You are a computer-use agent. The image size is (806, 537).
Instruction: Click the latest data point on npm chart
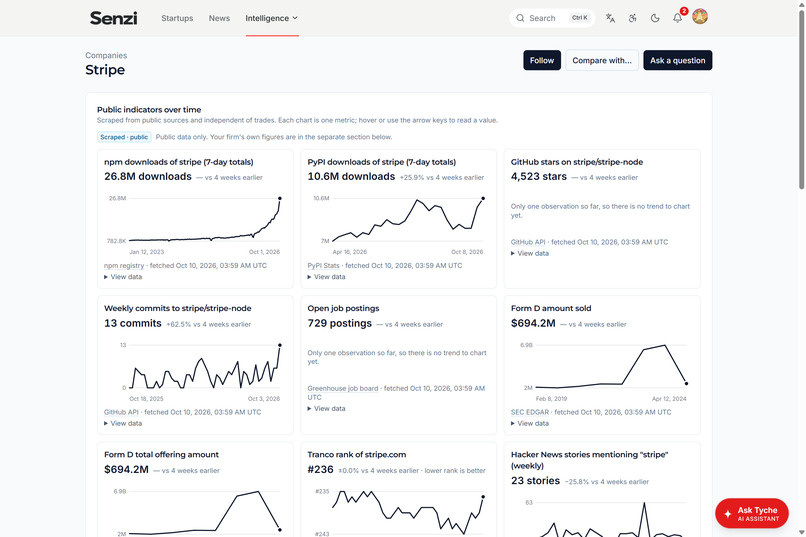[x=280, y=198]
